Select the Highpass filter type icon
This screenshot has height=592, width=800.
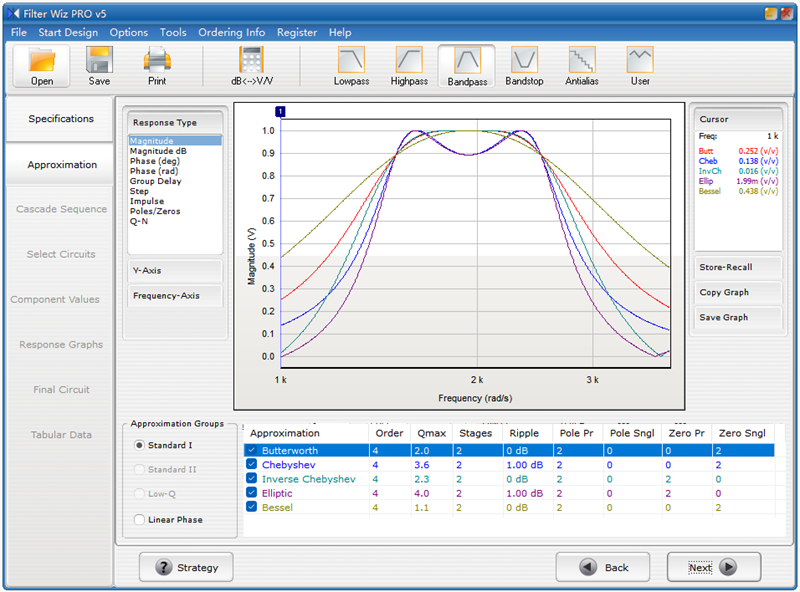tap(409, 60)
